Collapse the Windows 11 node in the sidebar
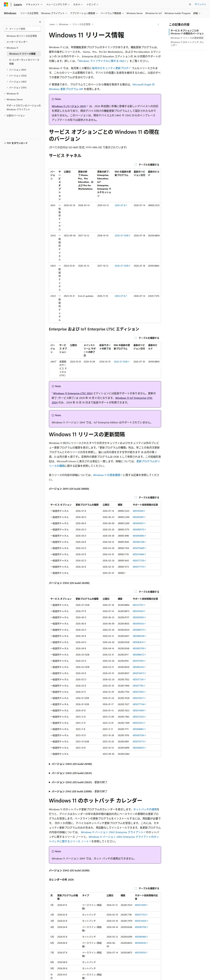Image resolution: width=210 pixels, height=980 pixels. point(5,48)
